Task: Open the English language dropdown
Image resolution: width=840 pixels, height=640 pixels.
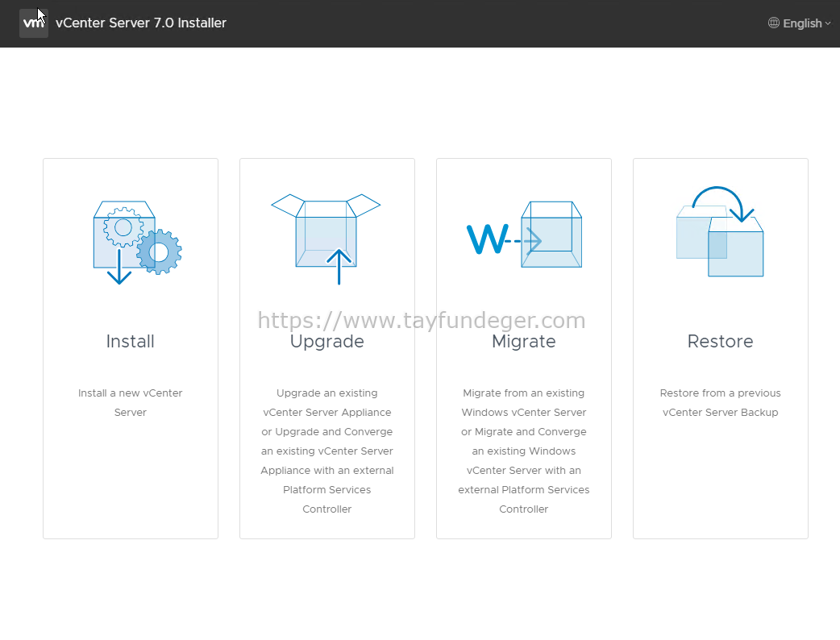Action: 806,23
